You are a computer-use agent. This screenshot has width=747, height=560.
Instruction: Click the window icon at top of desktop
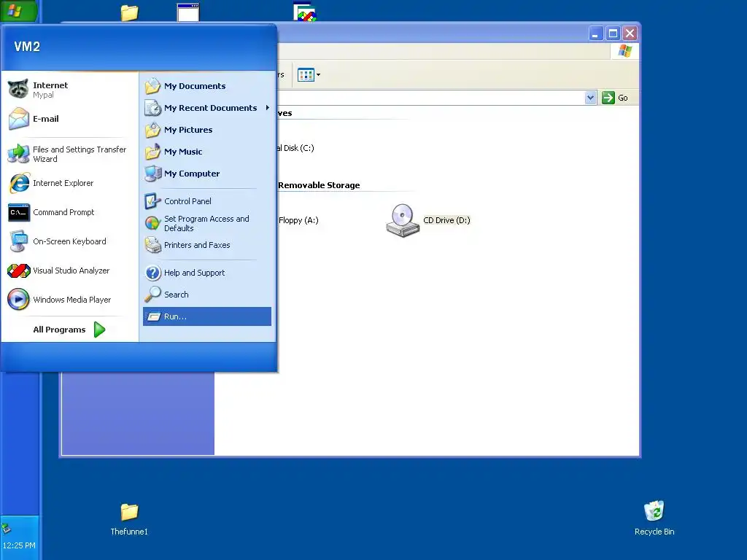[x=188, y=12]
